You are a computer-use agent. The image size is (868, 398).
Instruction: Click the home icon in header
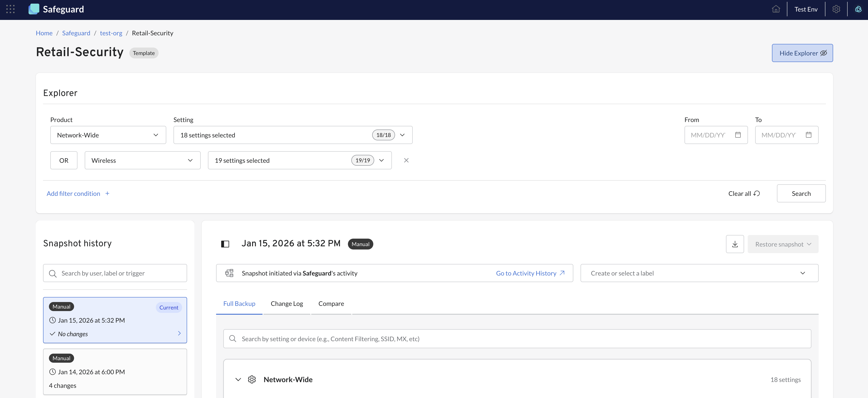(x=776, y=9)
